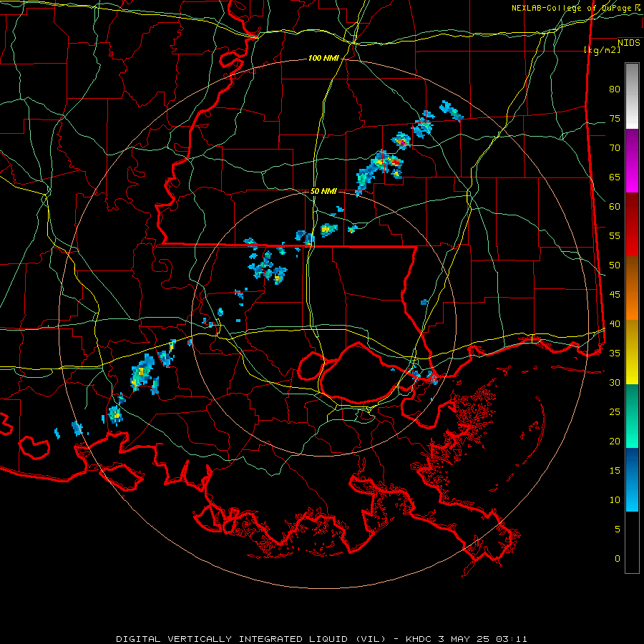Select the 0 value on the VIL scale
644x644 pixels.
[x=618, y=559]
